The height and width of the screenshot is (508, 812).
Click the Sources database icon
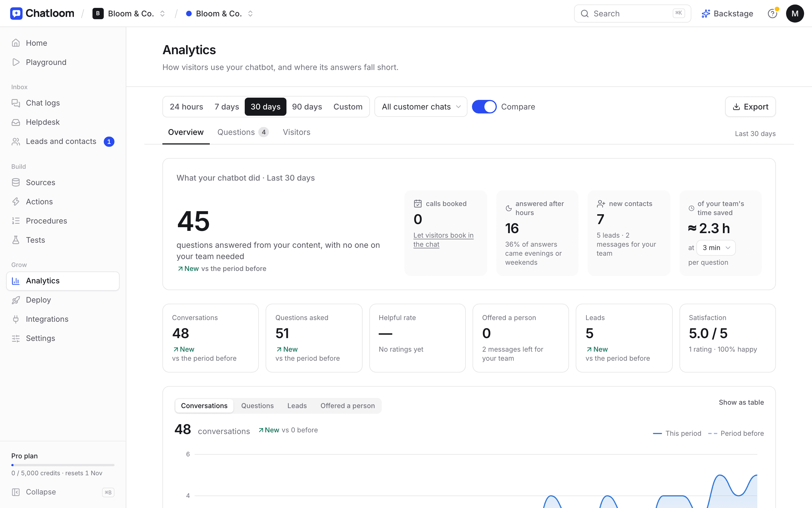coord(16,182)
